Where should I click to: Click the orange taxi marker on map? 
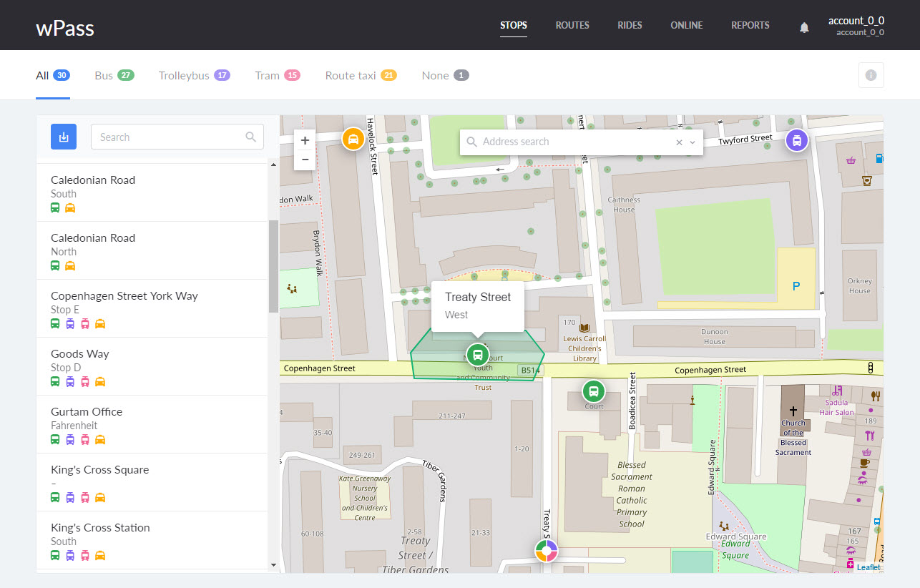(353, 139)
